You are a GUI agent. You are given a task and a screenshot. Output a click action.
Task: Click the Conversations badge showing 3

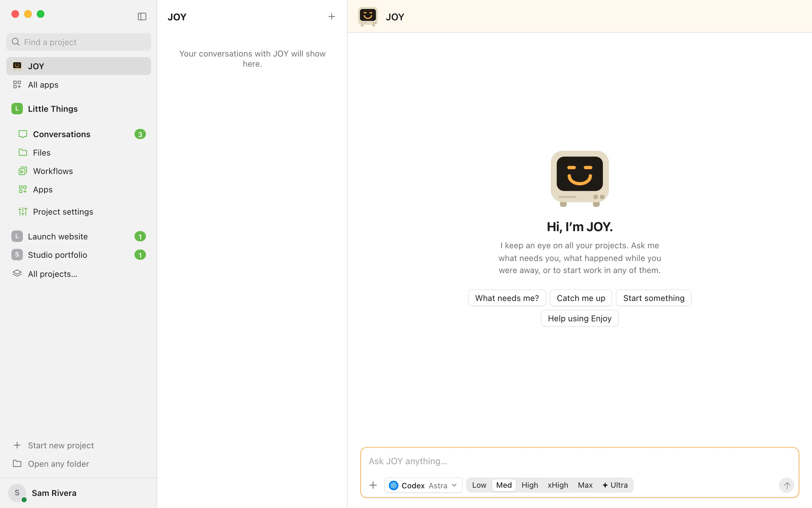(140, 134)
